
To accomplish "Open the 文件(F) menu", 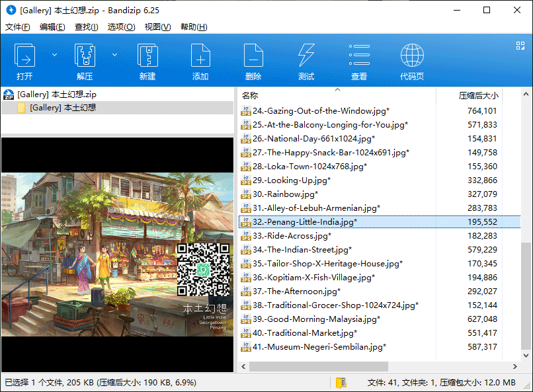I will point(18,27).
